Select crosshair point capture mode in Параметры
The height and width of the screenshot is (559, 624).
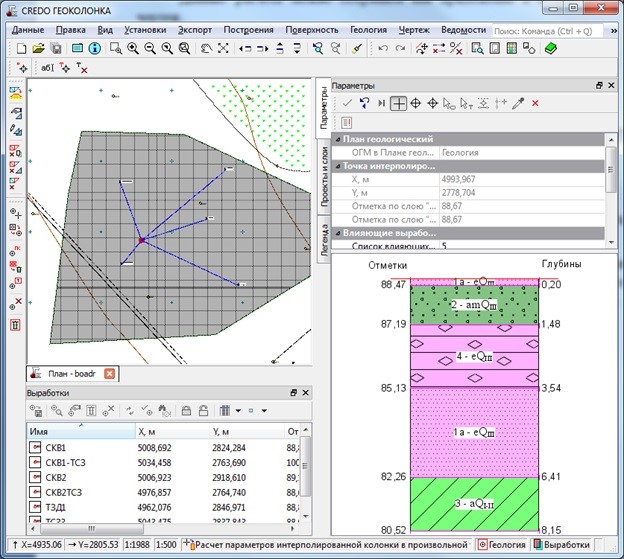pyautogui.click(x=398, y=103)
